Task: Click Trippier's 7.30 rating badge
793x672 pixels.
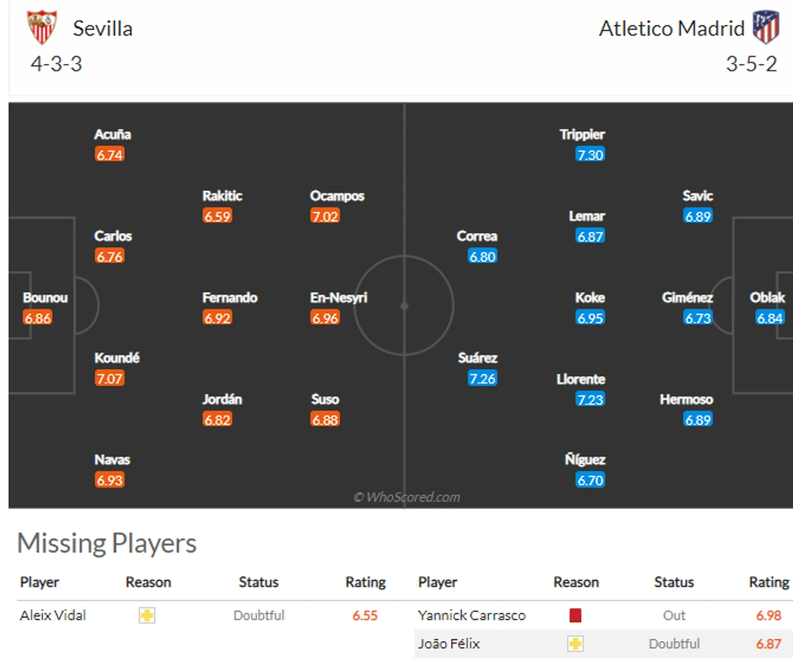Action: click(x=590, y=155)
